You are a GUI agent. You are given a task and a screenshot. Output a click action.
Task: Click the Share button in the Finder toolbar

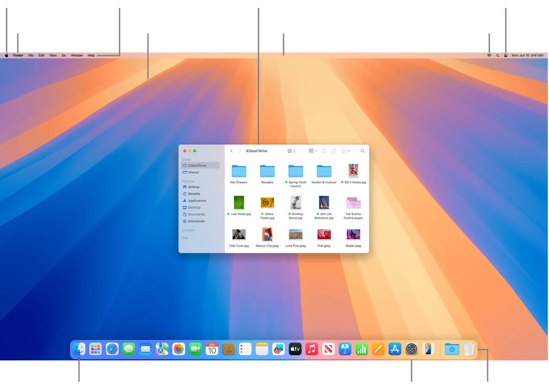coord(324,151)
